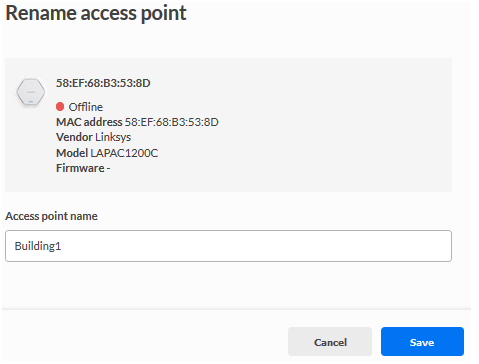The width and height of the screenshot is (479, 364).
Task: Click the MAC address label
Action: click(x=89, y=122)
